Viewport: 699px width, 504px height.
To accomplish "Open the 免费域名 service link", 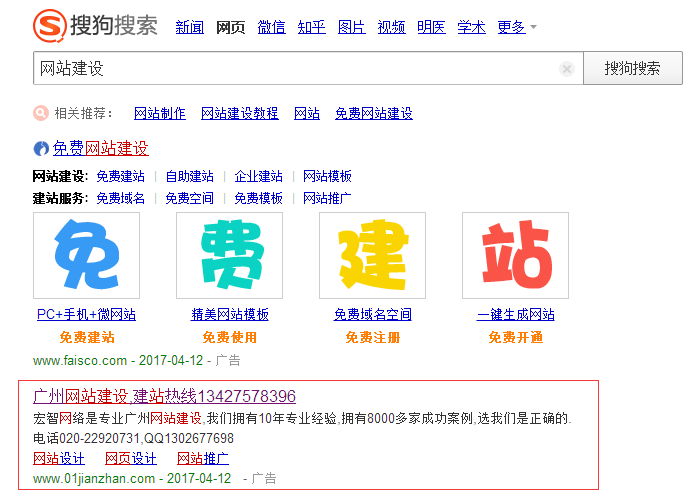I will [x=120, y=198].
